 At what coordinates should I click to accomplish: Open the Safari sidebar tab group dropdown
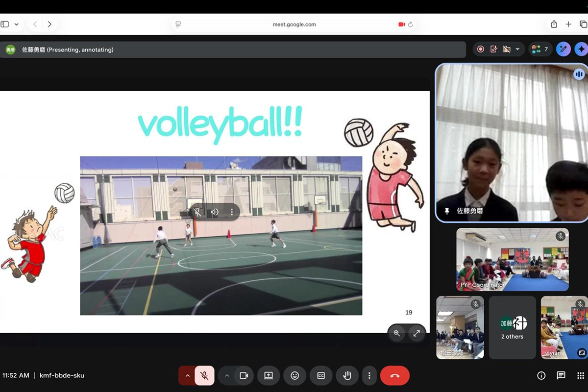point(17,24)
